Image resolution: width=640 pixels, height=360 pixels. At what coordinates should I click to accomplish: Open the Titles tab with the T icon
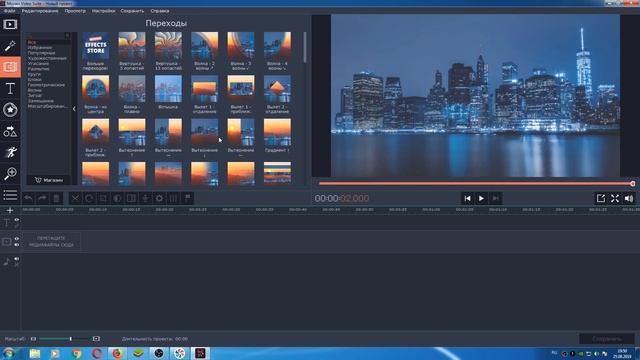click(10, 88)
